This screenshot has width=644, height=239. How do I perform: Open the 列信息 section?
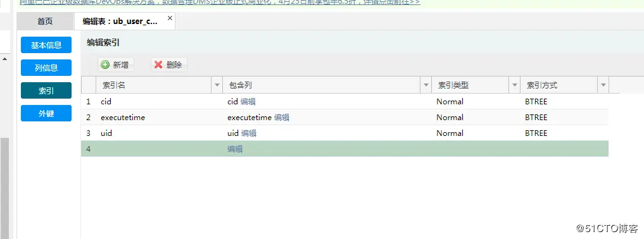(x=46, y=68)
